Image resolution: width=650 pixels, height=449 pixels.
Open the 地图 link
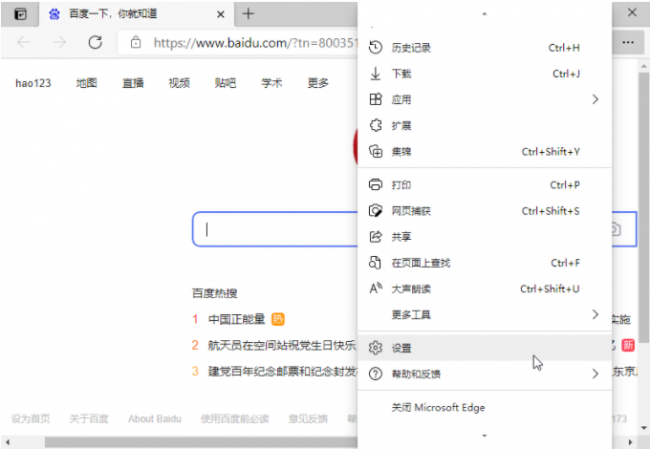86,83
